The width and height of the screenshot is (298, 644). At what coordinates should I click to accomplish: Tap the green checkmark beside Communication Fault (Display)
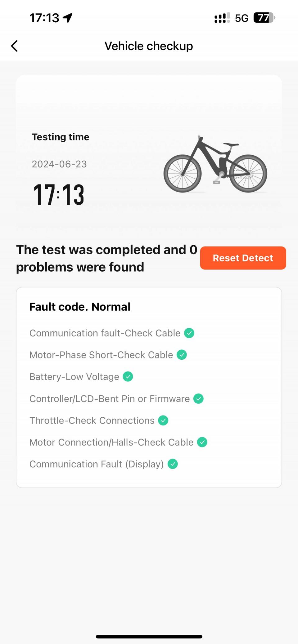point(173,464)
